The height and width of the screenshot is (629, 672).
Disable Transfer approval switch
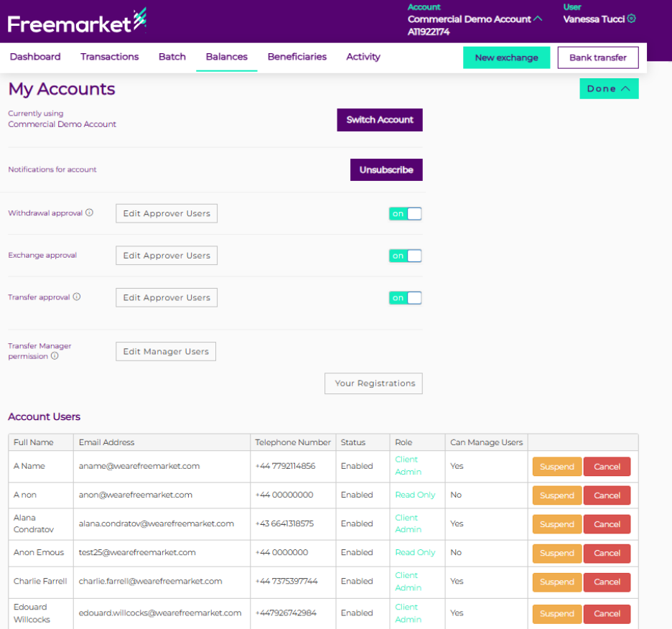click(x=405, y=298)
